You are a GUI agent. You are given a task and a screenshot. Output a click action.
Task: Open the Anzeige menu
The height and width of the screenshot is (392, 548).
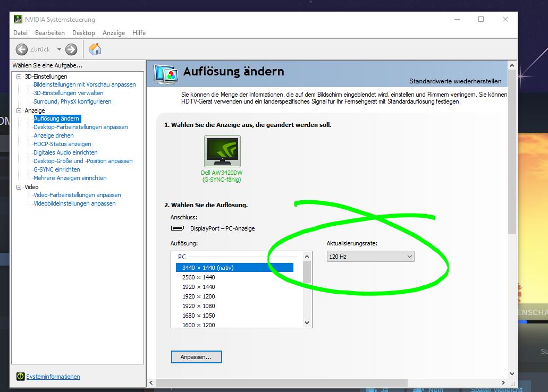pos(114,33)
